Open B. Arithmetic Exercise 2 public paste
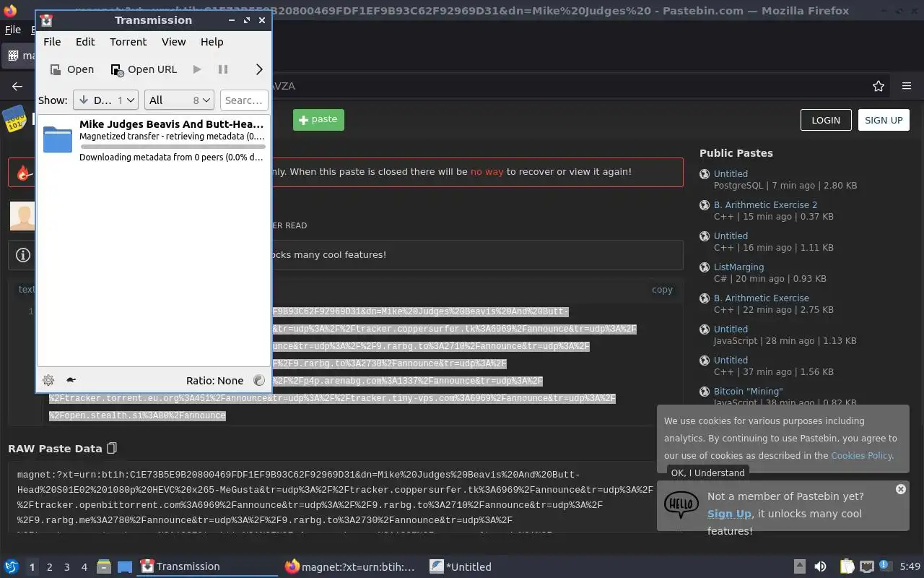Viewport: 924px width, 578px height. tap(765, 204)
